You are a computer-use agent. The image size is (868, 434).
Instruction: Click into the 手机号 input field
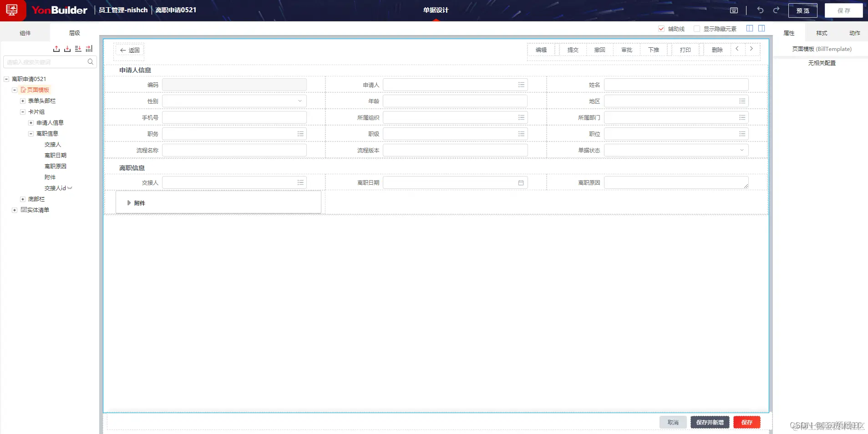[234, 117]
